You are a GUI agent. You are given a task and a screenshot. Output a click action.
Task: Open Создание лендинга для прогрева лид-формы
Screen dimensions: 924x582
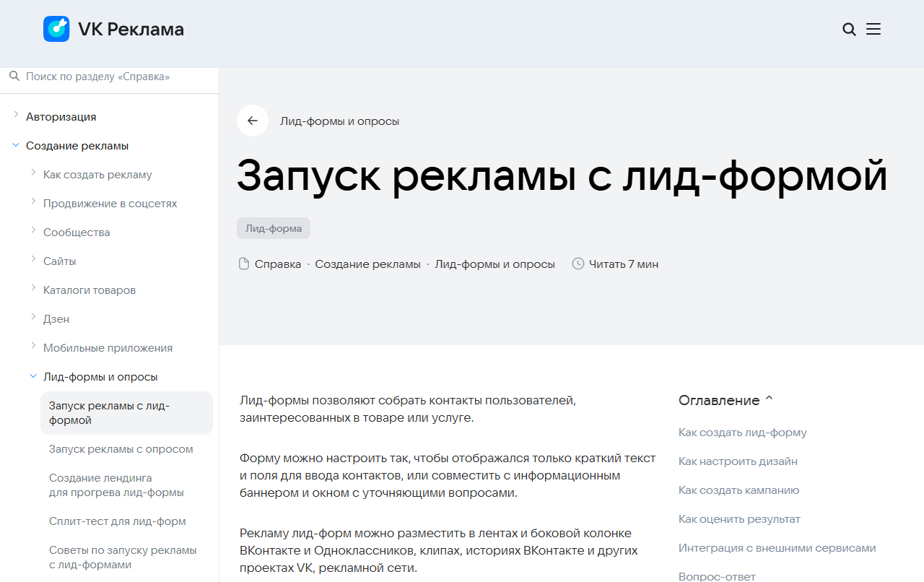coord(116,485)
